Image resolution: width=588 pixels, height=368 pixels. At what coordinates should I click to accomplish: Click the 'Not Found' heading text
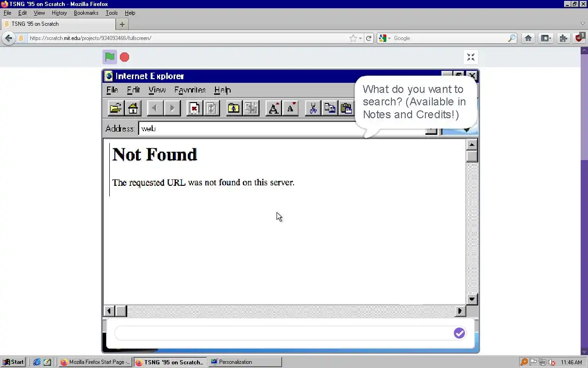point(155,155)
